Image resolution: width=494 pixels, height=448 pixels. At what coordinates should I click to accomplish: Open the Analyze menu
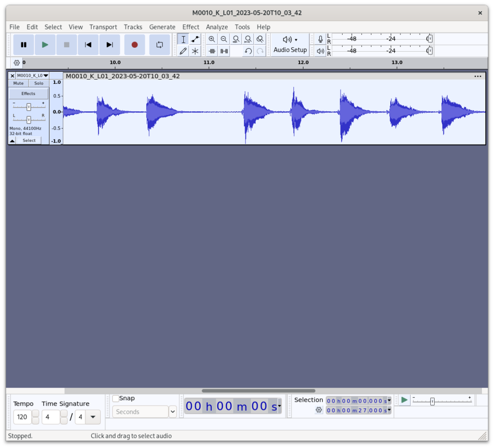(217, 27)
